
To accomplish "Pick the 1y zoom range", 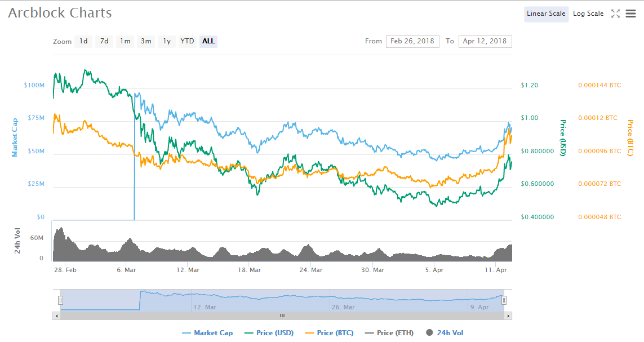I will tap(167, 41).
